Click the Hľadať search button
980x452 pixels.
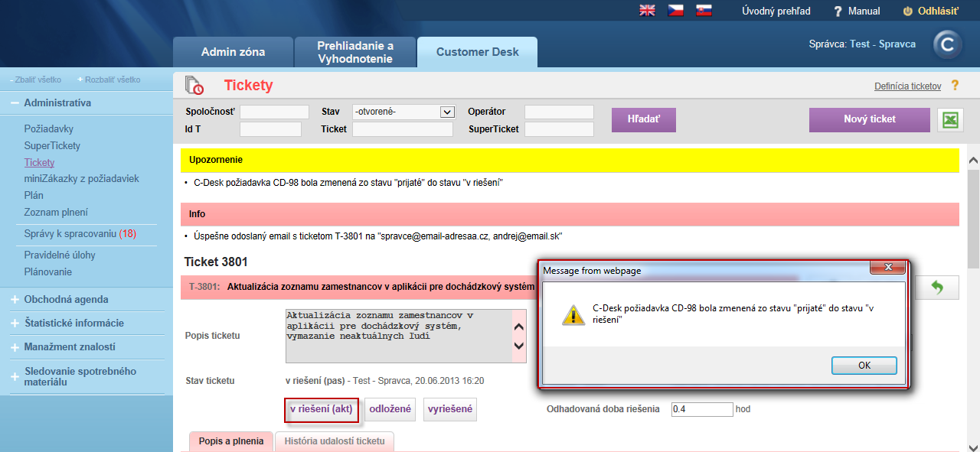click(x=643, y=119)
